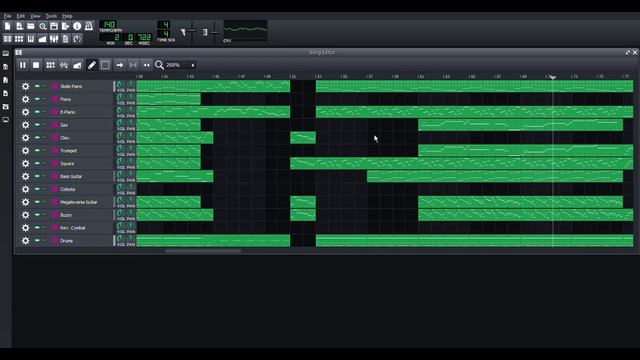Stop song playback in Song Editor
Screen dimensions: 640x360
point(36,65)
